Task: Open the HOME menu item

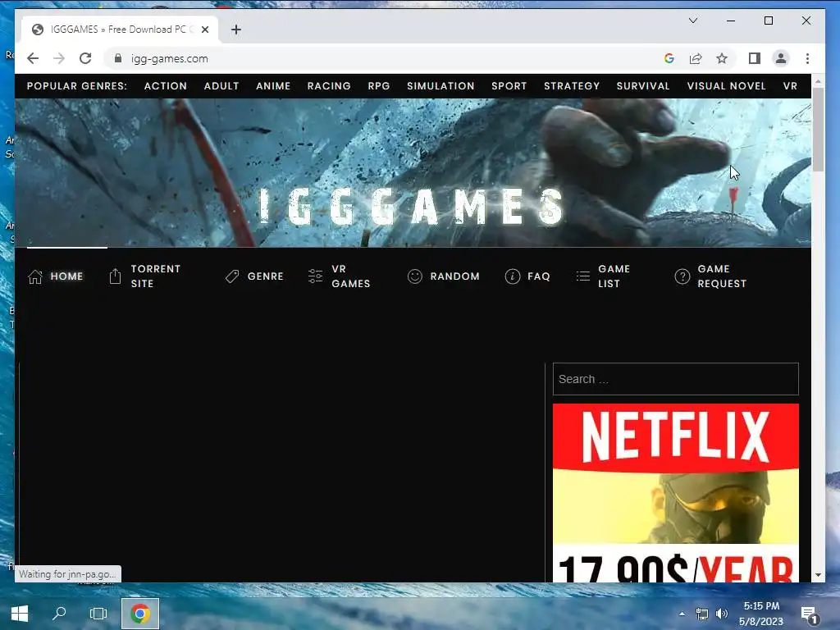Action: 67,276
